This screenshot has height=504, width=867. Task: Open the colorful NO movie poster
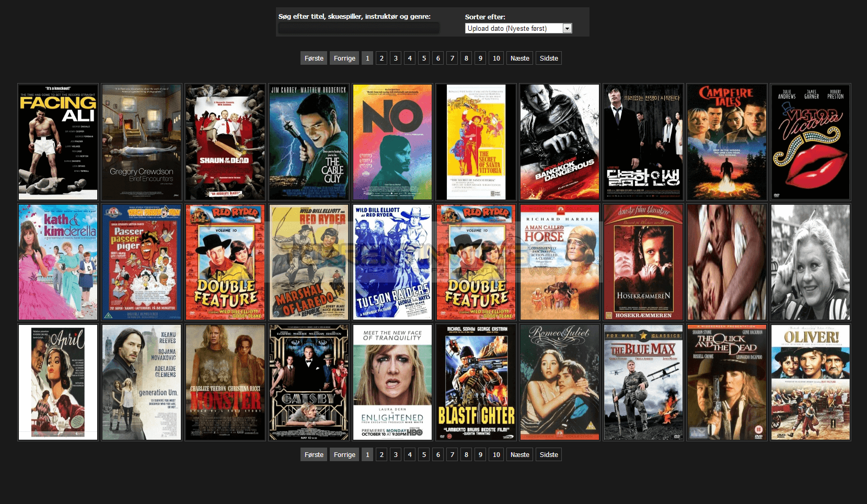pos(392,142)
